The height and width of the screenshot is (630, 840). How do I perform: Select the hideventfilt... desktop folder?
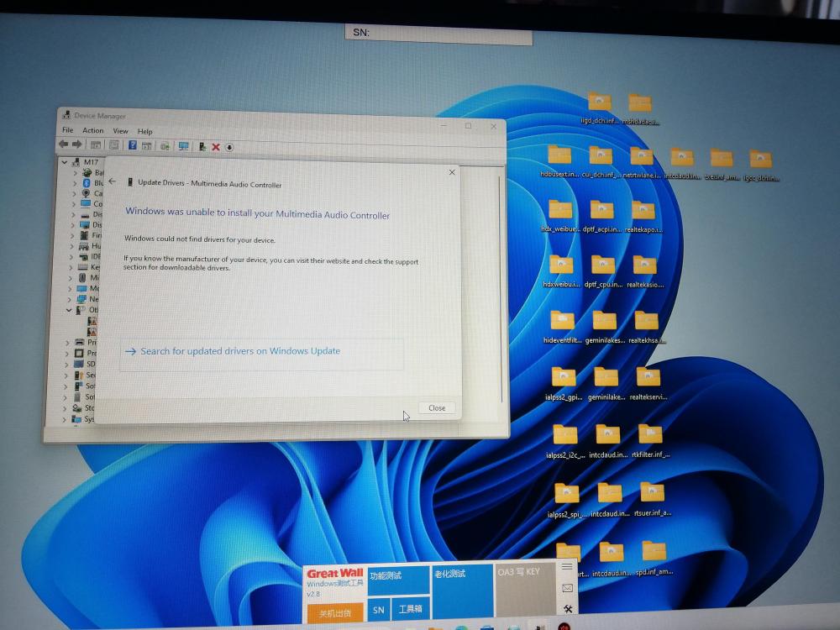pyautogui.click(x=563, y=328)
